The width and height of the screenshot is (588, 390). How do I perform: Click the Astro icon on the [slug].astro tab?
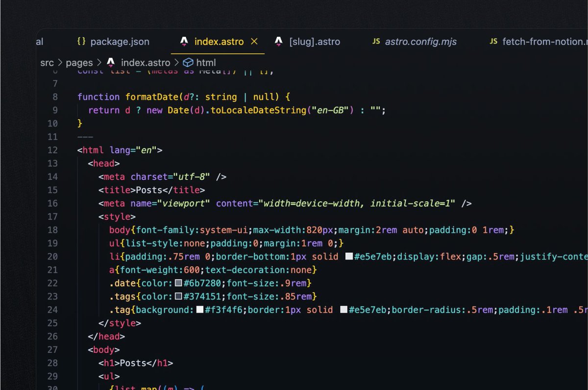click(278, 42)
